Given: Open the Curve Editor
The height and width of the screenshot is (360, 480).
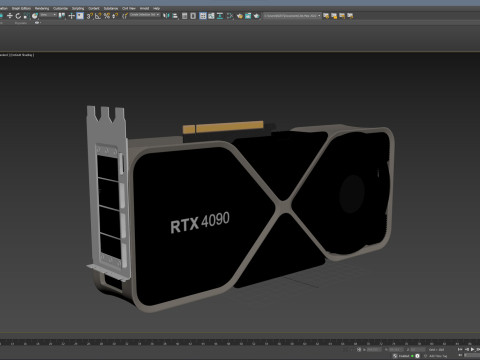Looking at the screenshot, I should (x=211, y=16).
